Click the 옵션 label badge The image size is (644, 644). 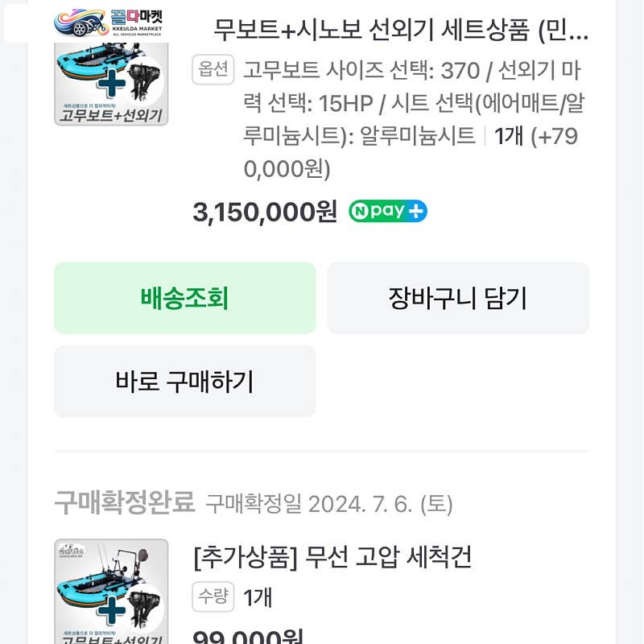(x=213, y=69)
